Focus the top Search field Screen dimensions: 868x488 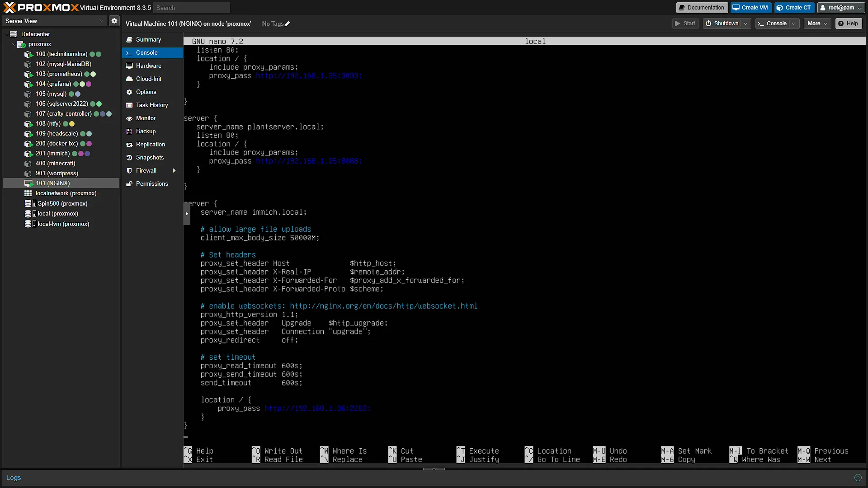coord(192,8)
